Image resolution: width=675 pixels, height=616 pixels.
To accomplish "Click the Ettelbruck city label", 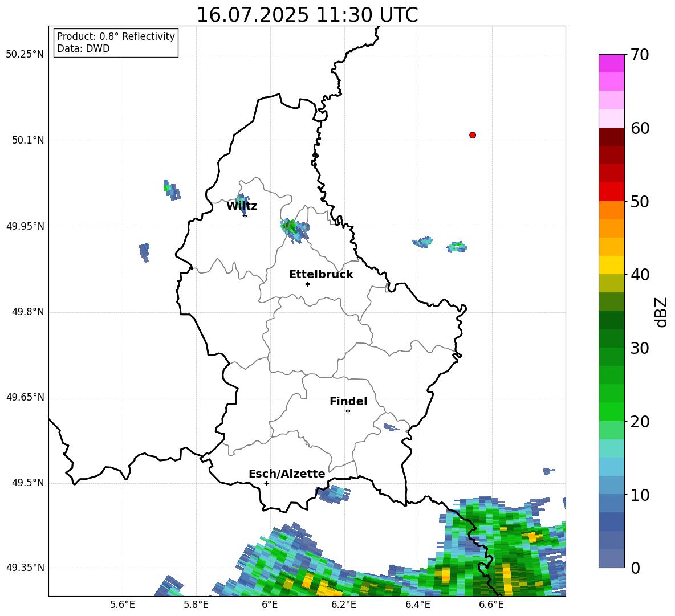I will (321, 275).
